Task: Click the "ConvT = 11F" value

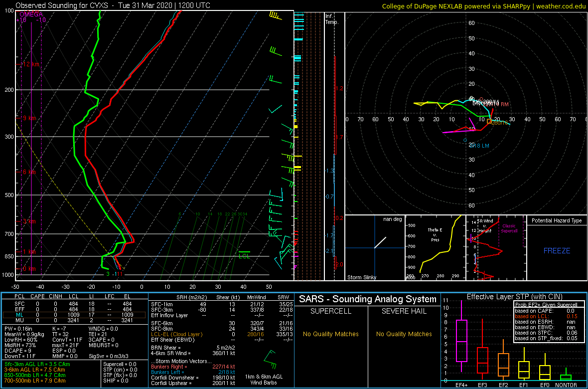Action: pos(68,340)
